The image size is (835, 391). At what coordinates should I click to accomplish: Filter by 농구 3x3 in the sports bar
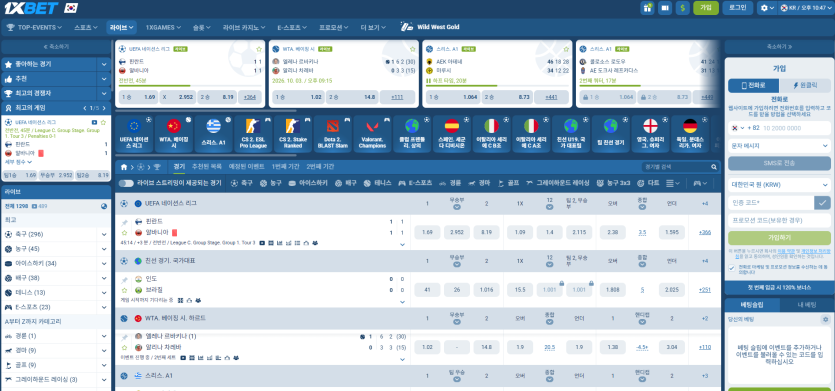(613, 183)
